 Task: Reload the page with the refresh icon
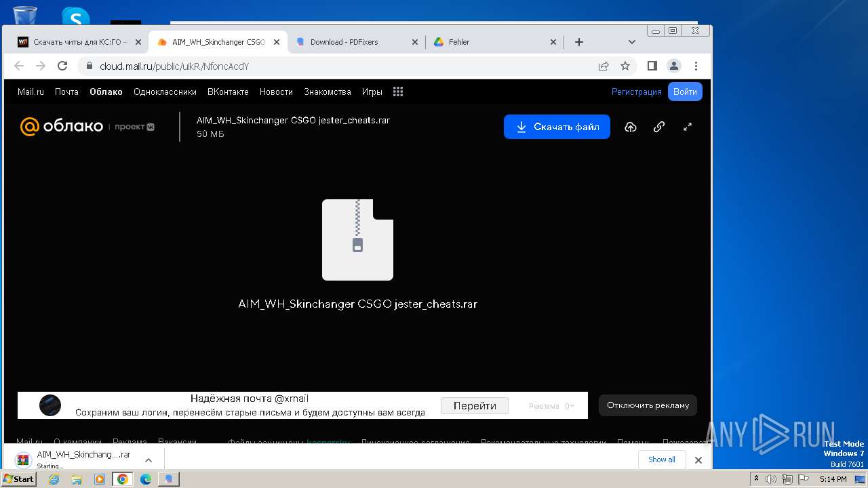(x=62, y=66)
